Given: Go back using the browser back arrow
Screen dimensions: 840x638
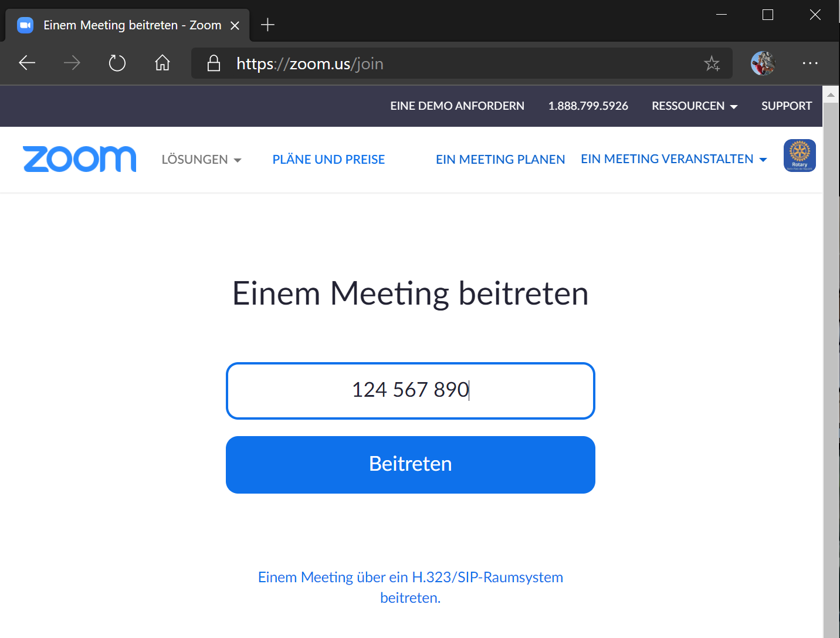Looking at the screenshot, I should click(27, 63).
